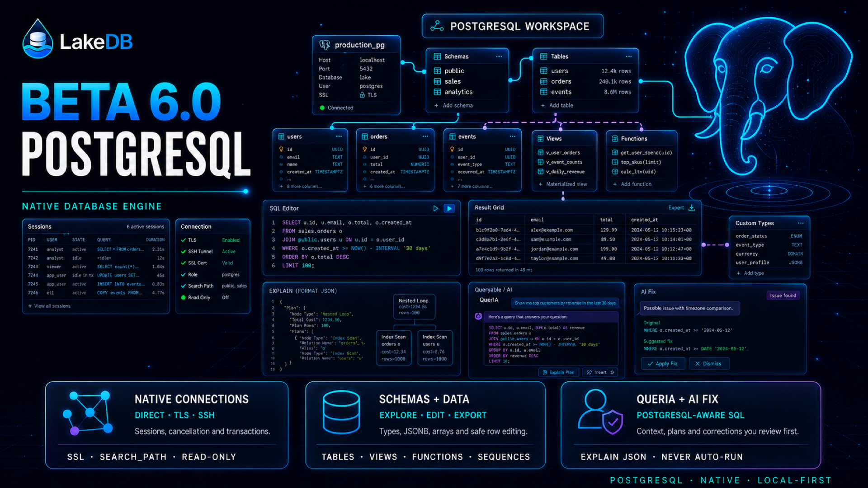868x488 pixels.
Task: Click the user shield icon in QuerIA + AI Fix
Action: 600,412
